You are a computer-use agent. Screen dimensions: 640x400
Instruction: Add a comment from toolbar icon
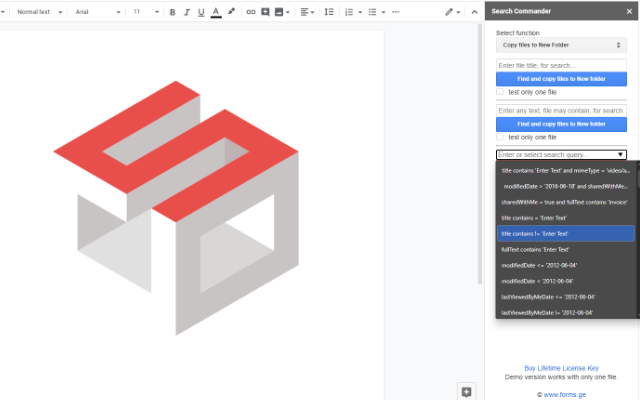[265, 12]
